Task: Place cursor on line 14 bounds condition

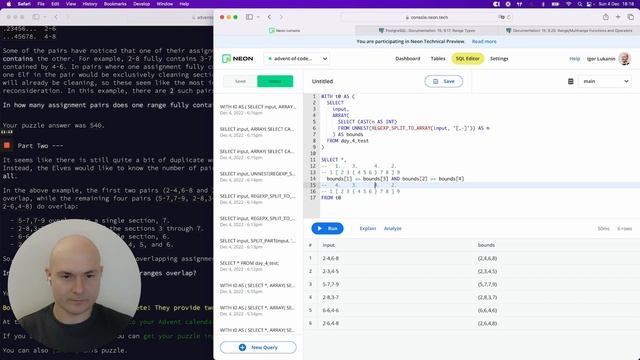Action: pos(395,179)
